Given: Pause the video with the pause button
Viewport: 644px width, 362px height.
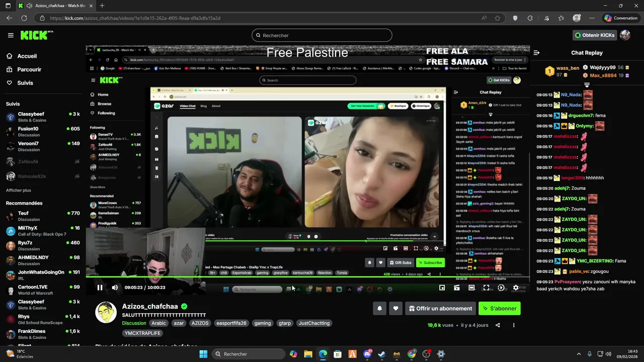Looking at the screenshot, I should (x=100, y=288).
